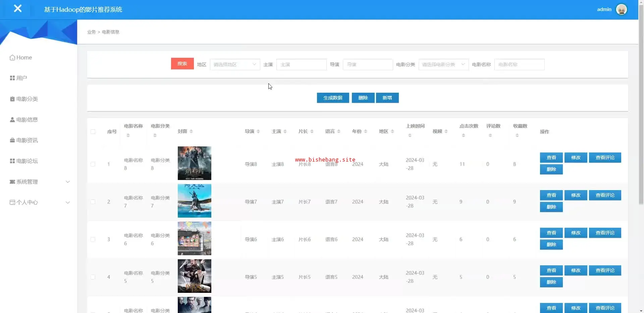
Task: Go to 电影论坛 in the sidebar
Action: click(27, 161)
